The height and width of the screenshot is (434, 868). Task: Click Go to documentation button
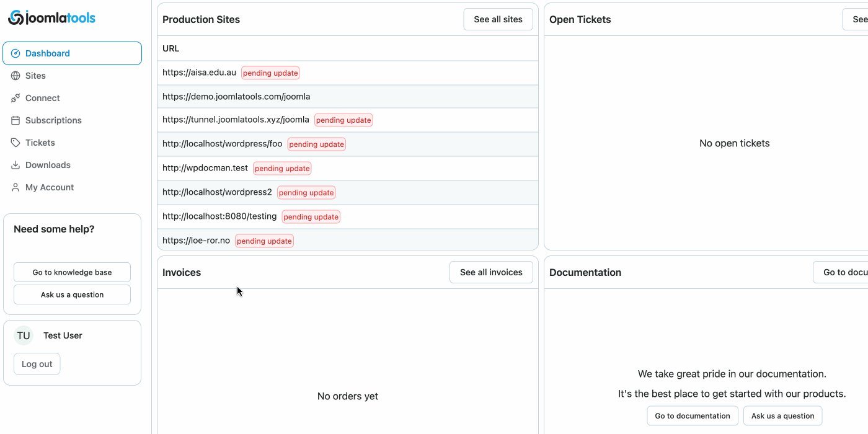[x=693, y=416]
